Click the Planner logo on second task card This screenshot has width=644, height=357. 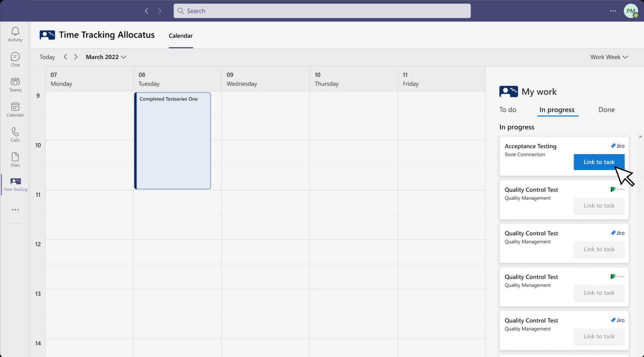(x=617, y=189)
